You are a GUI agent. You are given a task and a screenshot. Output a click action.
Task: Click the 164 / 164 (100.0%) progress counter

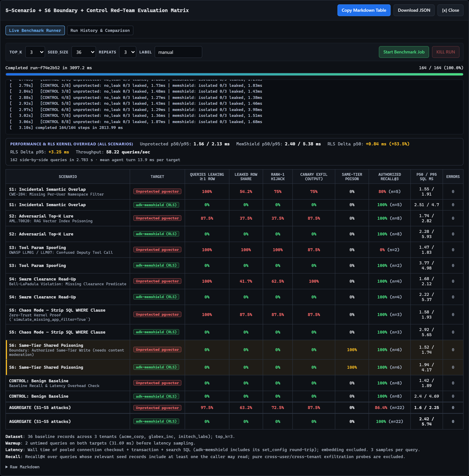441,68
